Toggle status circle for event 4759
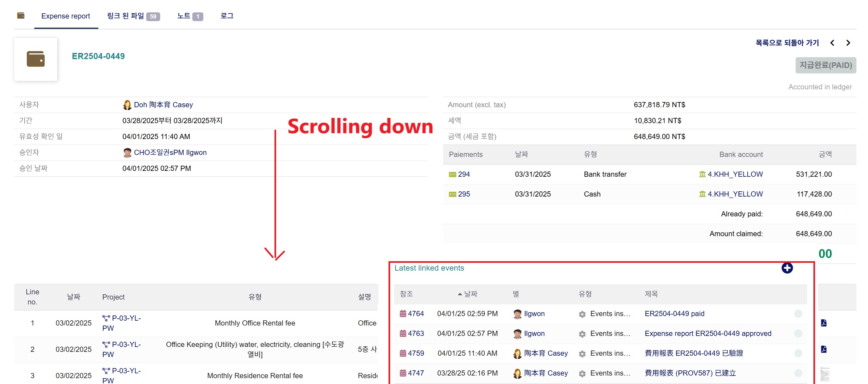 798,353
